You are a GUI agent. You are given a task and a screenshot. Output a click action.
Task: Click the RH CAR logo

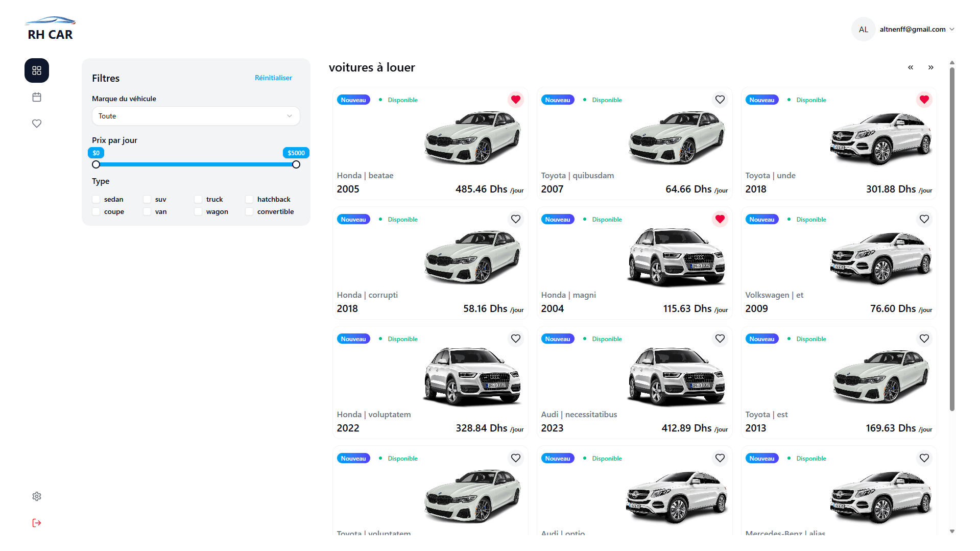click(50, 28)
